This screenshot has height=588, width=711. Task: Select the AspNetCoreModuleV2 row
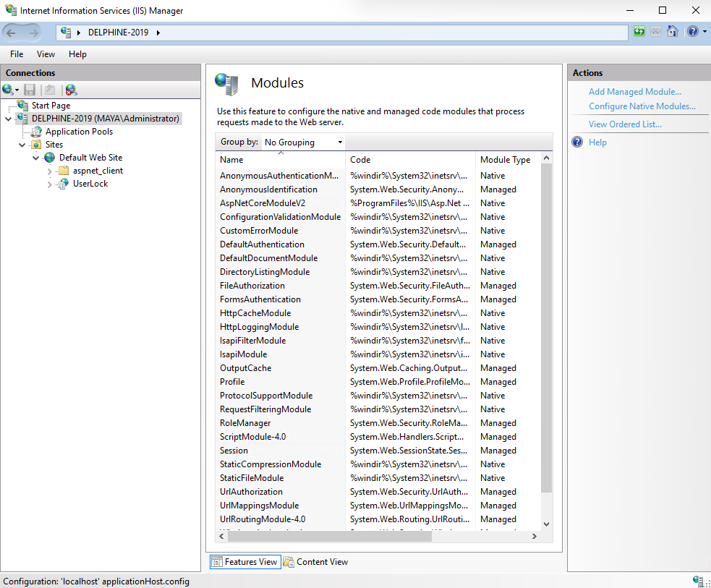(x=378, y=203)
